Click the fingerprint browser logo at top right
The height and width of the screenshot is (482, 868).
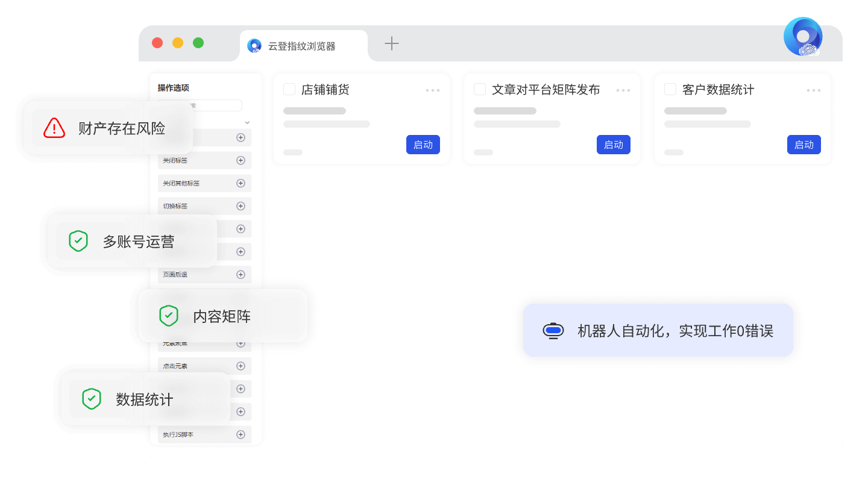coord(803,37)
